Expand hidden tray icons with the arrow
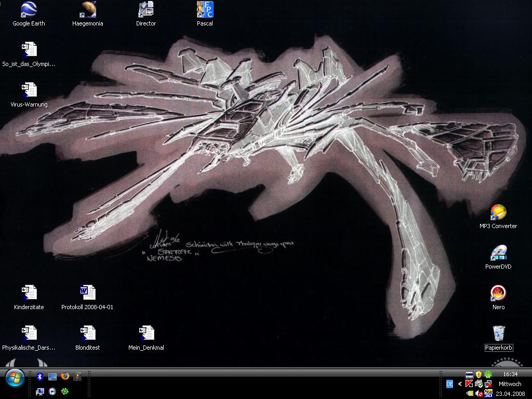 click(460, 384)
